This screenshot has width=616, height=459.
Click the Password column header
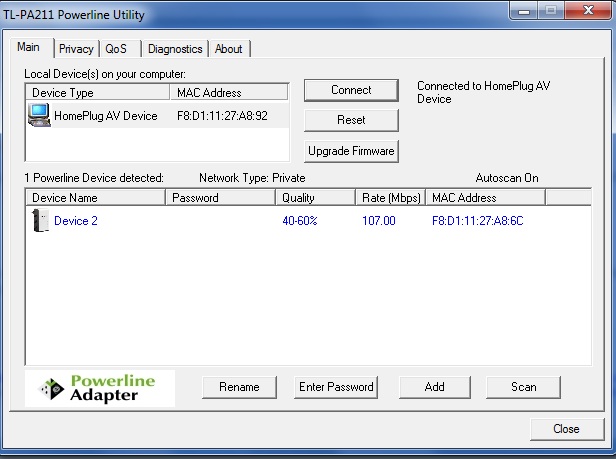point(220,198)
